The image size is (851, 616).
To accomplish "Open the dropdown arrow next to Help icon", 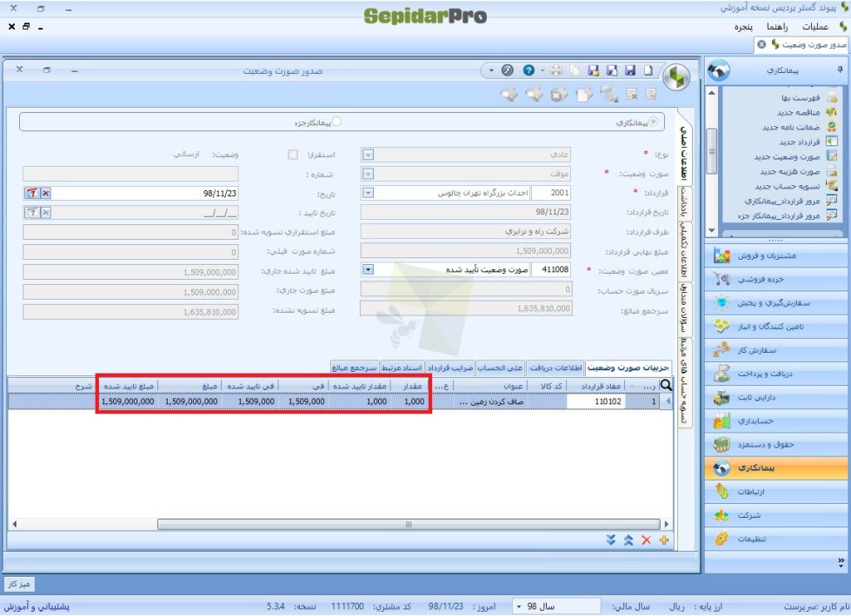I will click(542, 70).
